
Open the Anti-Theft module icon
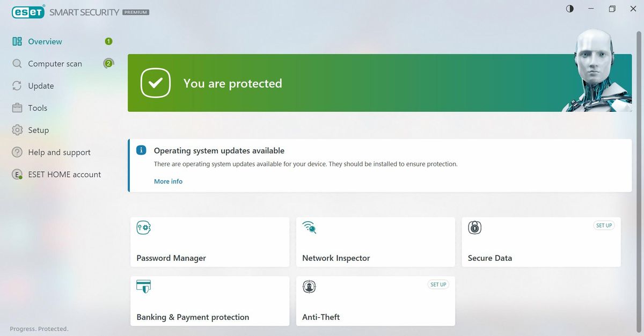click(x=309, y=286)
